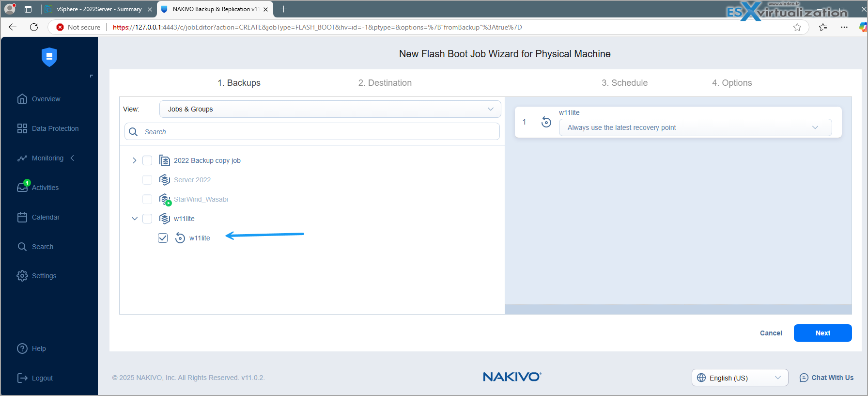Screen dimensions: 868x396
Task: Click the w11lite child recovery point icon
Action: click(180, 238)
